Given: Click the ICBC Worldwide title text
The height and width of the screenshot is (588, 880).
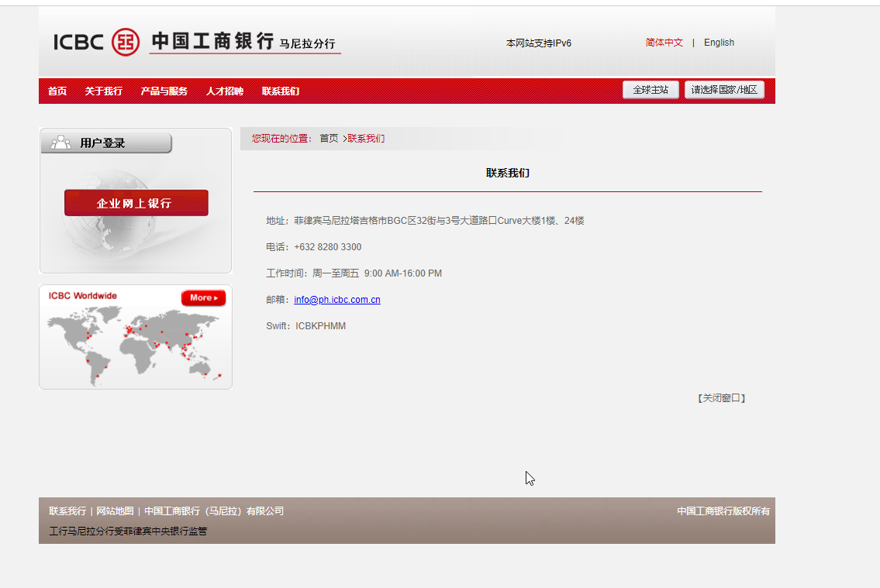Looking at the screenshot, I should [82, 296].
